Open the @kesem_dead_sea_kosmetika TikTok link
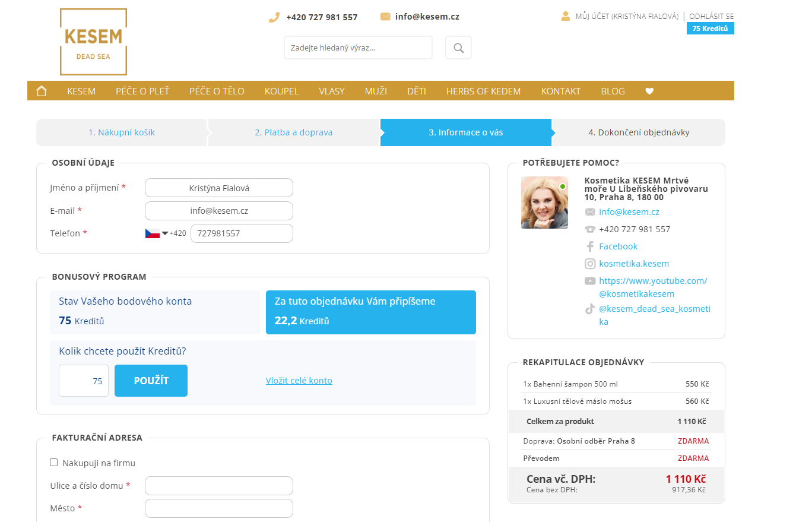 [655, 315]
